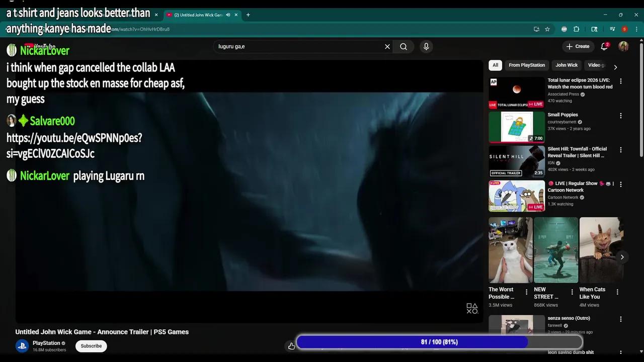644x362 pixels.
Task: Click courtneybarnett channel name
Action: [562, 122]
